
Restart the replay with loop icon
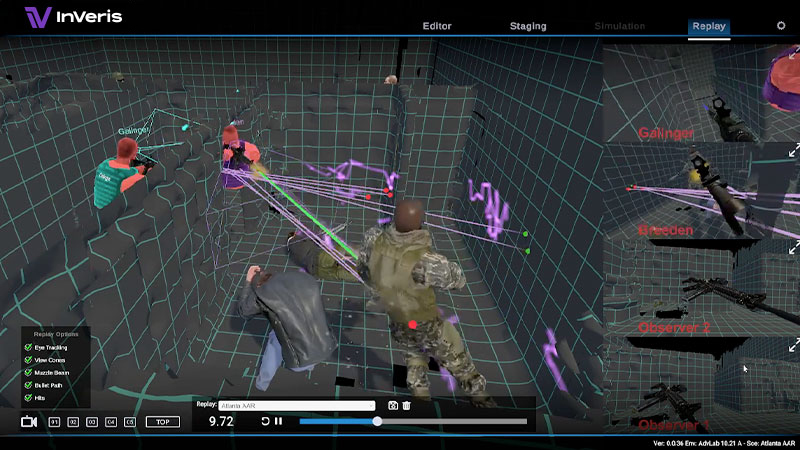click(x=266, y=422)
